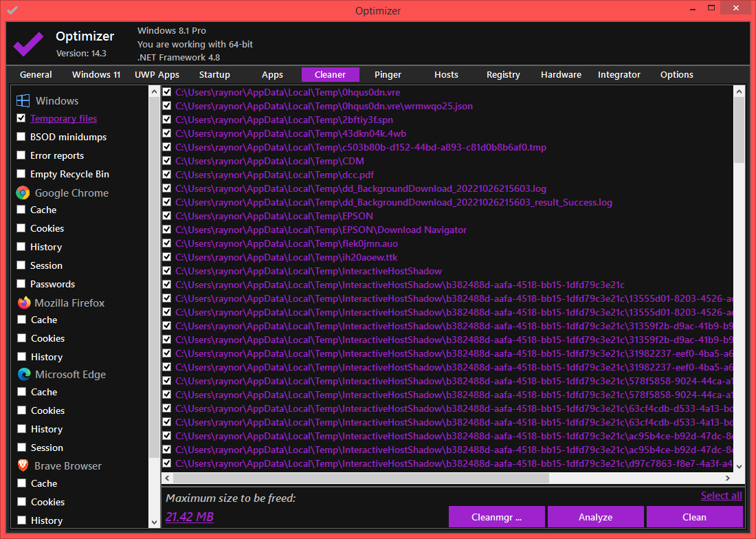Check Empty Recycle Bin option

click(21, 174)
